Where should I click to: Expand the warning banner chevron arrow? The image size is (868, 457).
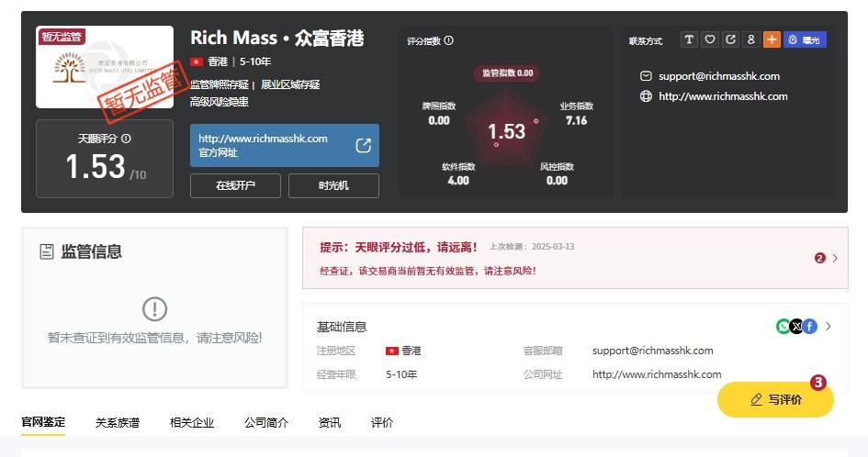(x=835, y=258)
